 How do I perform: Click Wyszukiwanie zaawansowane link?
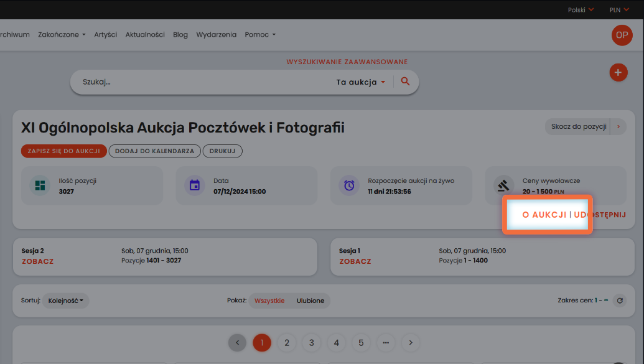[347, 62]
